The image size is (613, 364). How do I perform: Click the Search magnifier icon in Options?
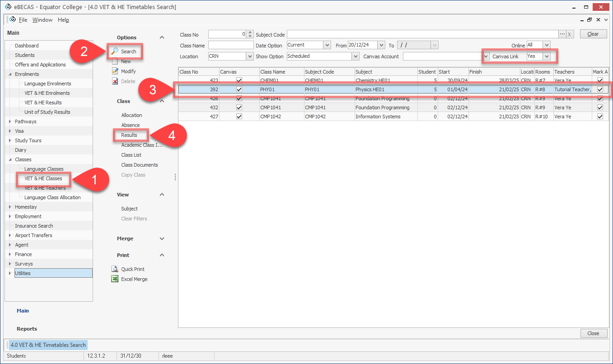115,51
